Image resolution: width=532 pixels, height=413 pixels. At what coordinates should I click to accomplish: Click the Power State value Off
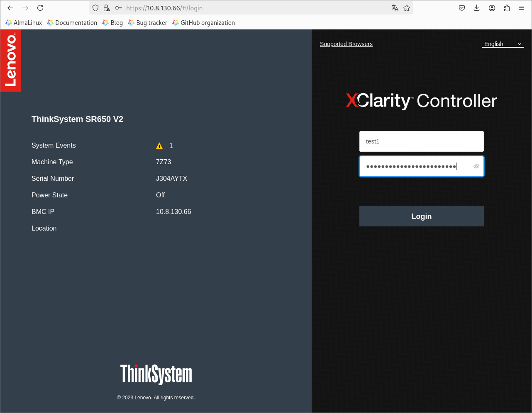point(160,195)
